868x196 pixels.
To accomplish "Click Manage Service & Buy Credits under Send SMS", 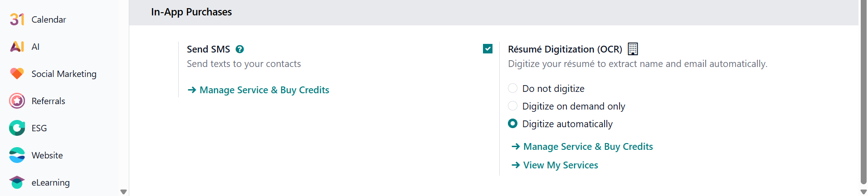I will tap(264, 90).
